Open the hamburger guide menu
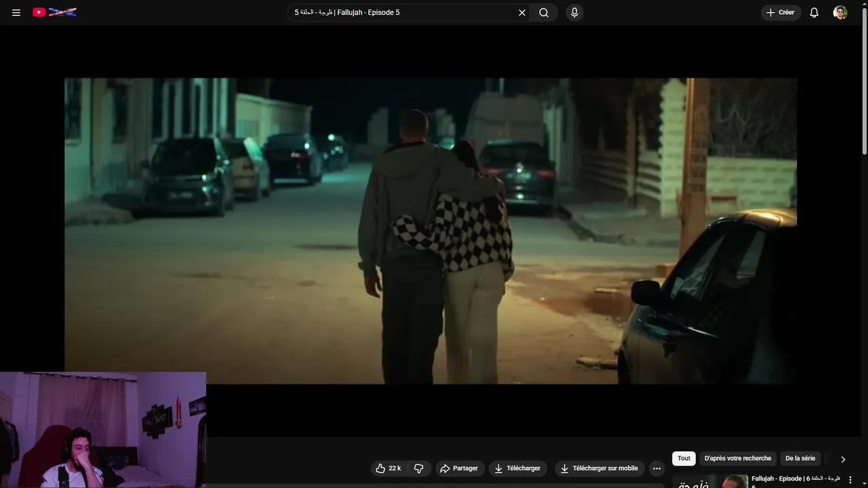 click(x=16, y=12)
